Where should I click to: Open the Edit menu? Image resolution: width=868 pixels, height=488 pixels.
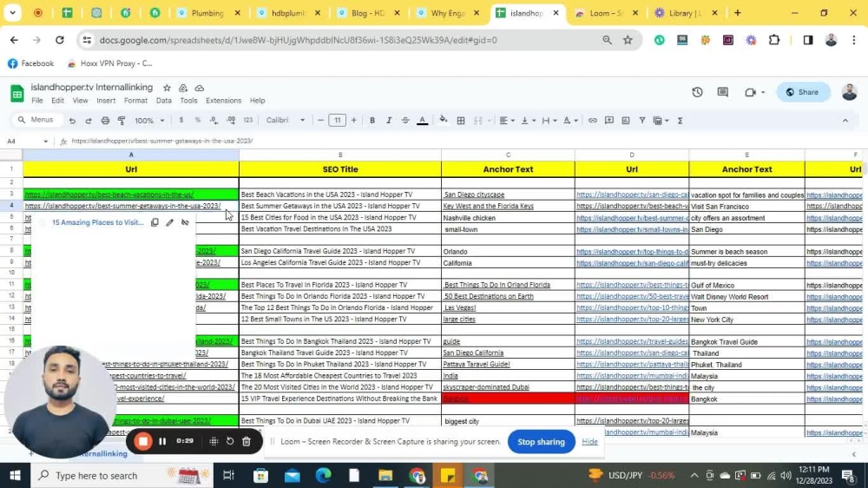[x=57, y=101]
